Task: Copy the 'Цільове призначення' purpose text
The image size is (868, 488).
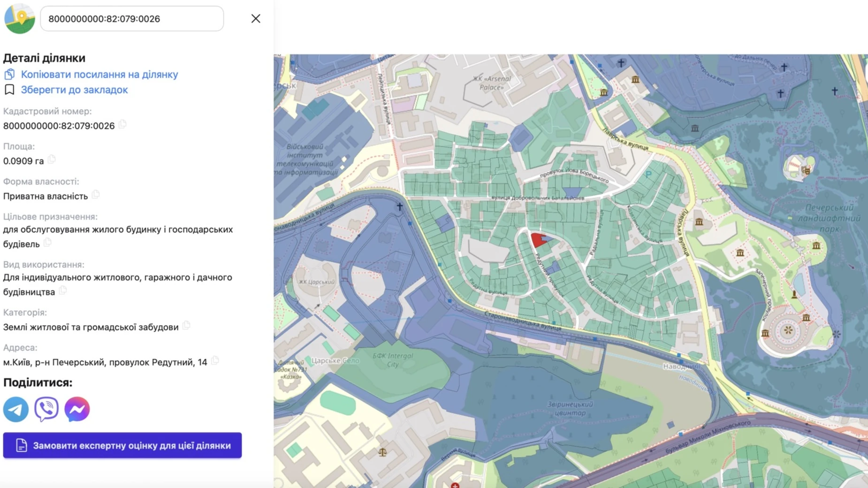Action: coord(47,243)
